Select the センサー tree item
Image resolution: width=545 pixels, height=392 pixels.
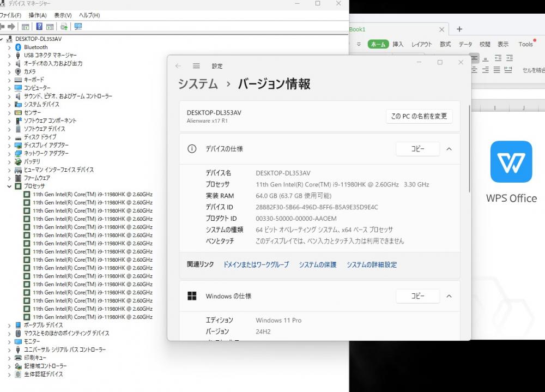[32, 112]
